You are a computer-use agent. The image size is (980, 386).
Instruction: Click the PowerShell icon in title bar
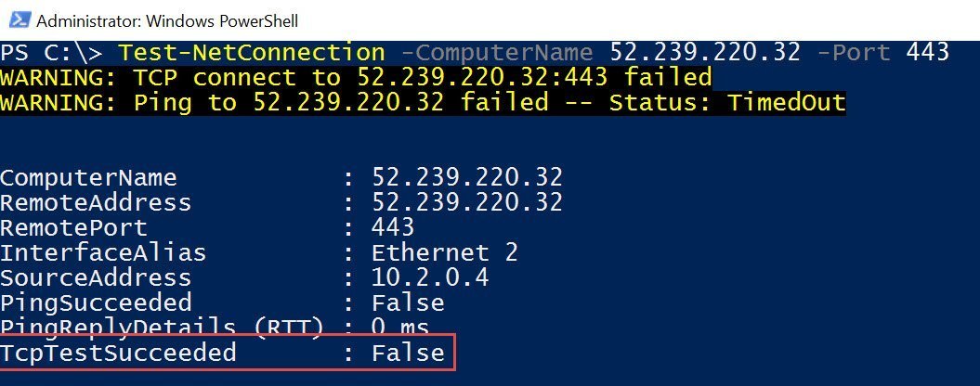(19, 20)
